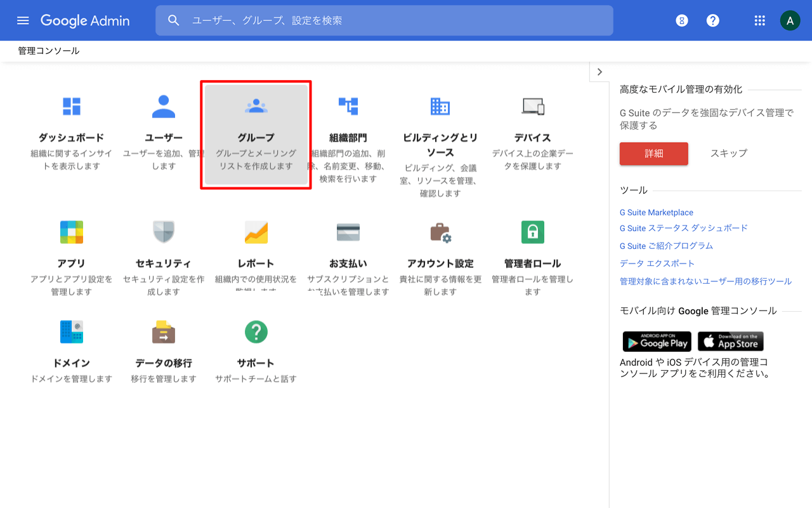Image resolution: width=812 pixels, height=508 pixels.
Task: Open the ユーザー person icon
Action: 164,106
